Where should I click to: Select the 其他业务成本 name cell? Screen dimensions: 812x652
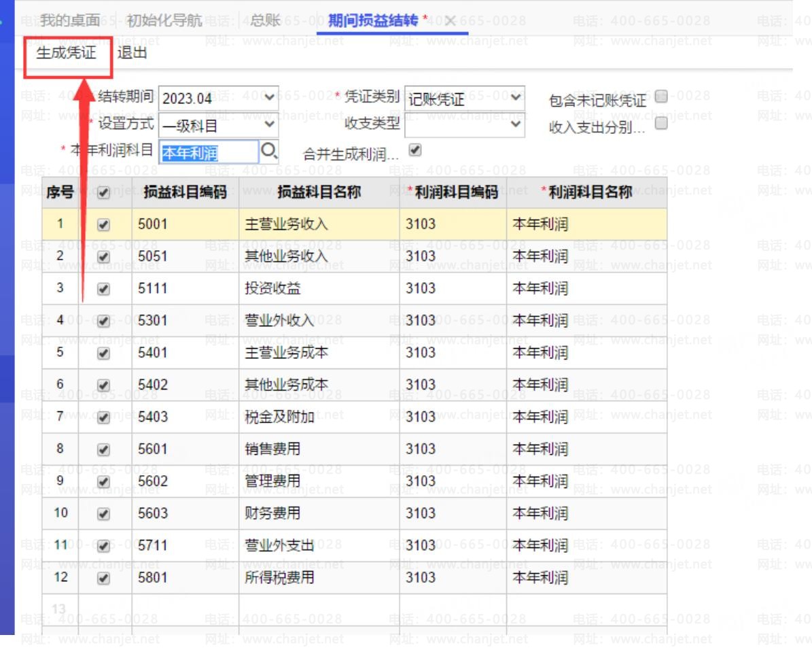tap(319, 385)
